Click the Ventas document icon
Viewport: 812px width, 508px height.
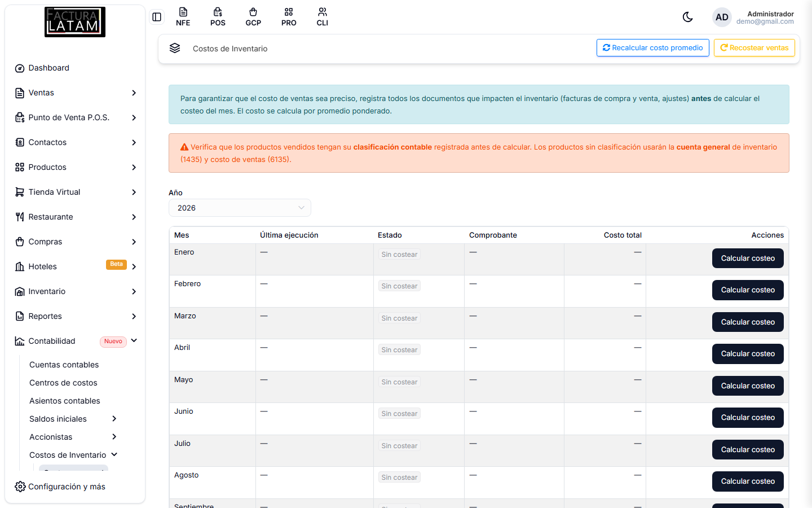(20, 93)
